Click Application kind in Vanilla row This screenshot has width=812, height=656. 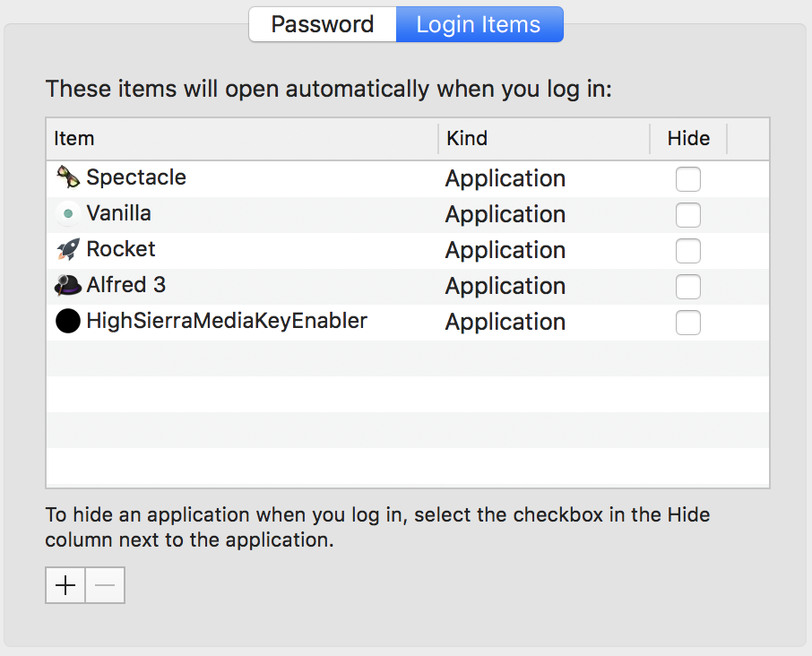pyautogui.click(x=505, y=215)
